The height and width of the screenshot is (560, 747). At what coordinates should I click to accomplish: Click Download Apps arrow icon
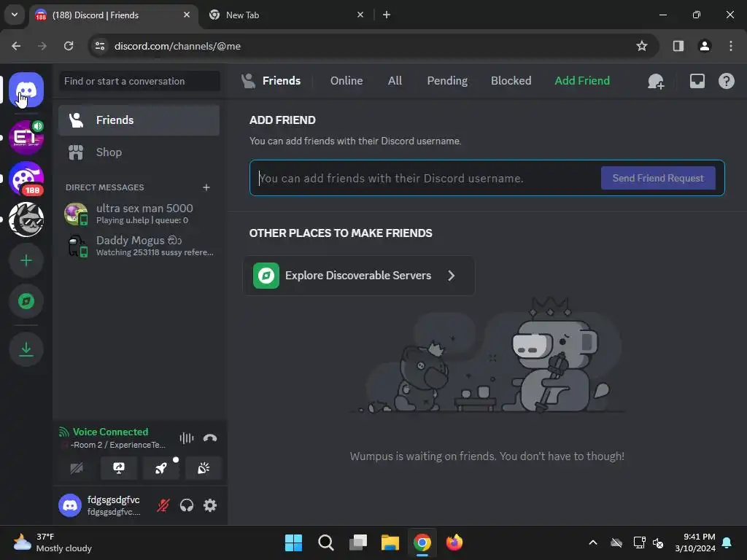click(26, 349)
